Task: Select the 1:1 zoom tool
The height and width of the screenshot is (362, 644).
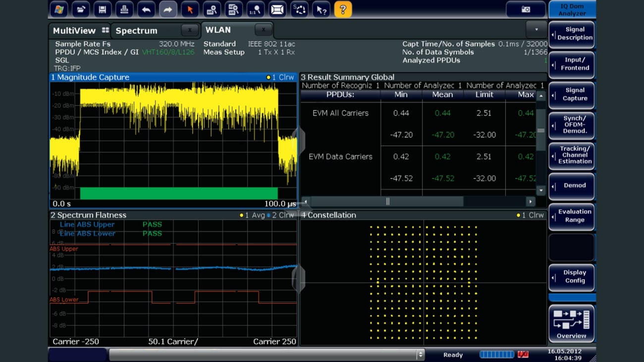Action: (256, 9)
